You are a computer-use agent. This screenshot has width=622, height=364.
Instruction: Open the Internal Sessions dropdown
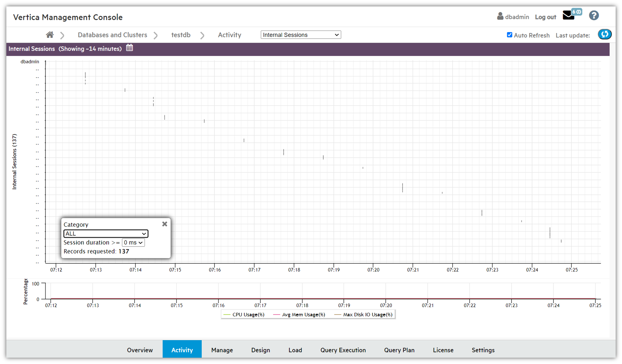(301, 35)
